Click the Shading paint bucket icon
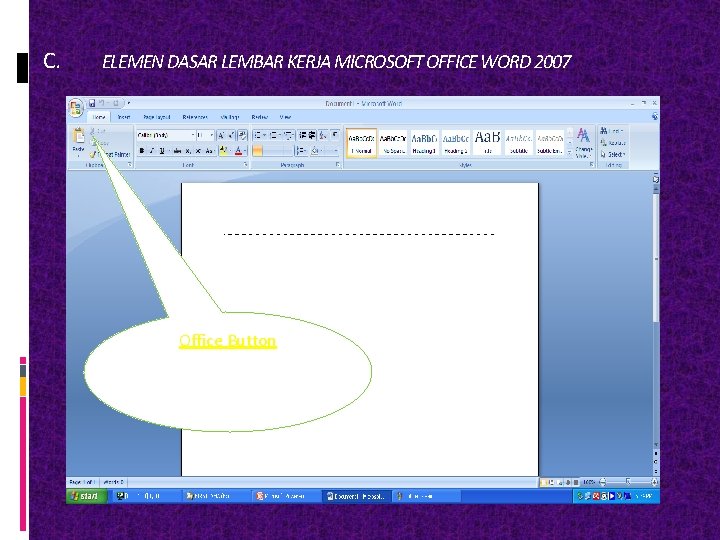Image resolution: width=720 pixels, height=540 pixels. (315, 151)
